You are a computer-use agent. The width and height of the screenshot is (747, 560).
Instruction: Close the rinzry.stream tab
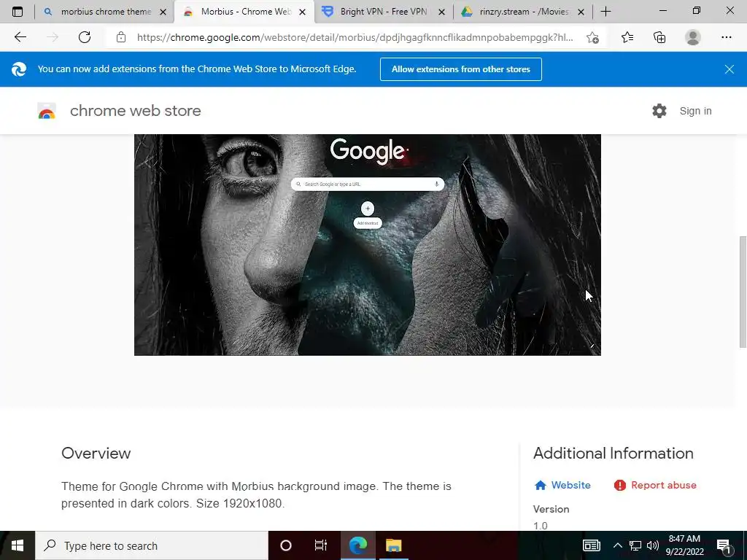click(x=581, y=12)
